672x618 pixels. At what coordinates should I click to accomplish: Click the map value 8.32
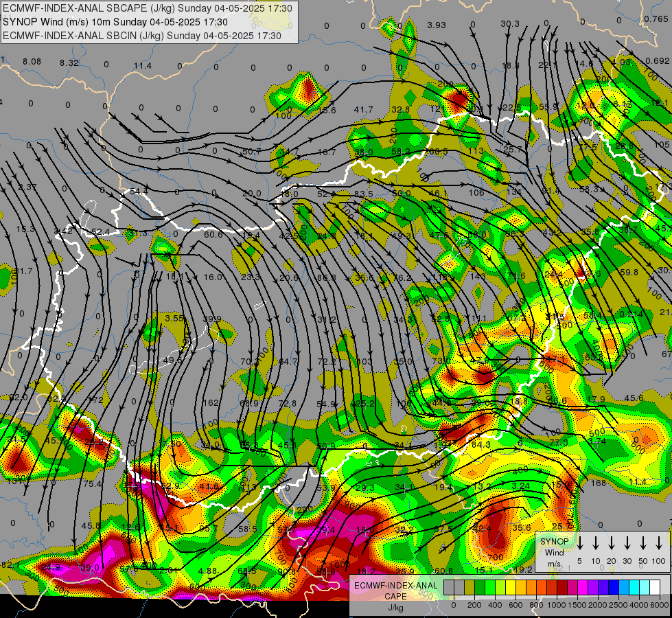[69, 63]
